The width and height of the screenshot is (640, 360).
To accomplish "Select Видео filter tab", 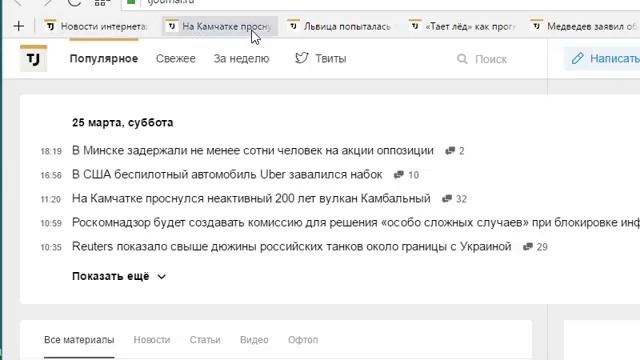I will 254,340.
